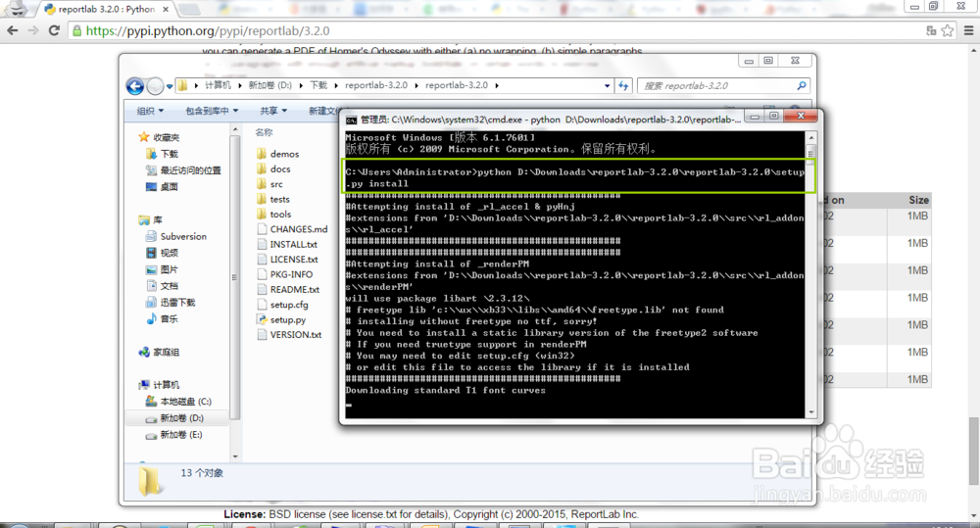Image resolution: width=980 pixels, height=528 pixels.
Task: Expand the Explorer address bar history dropdown
Action: click(x=607, y=85)
